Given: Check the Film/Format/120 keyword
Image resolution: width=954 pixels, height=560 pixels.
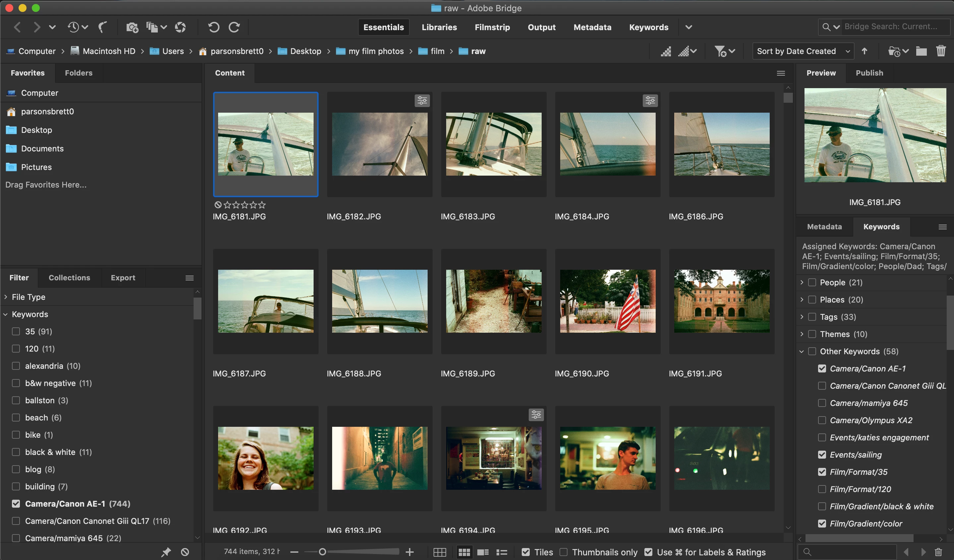Looking at the screenshot, I should click(x=822, y=489).
